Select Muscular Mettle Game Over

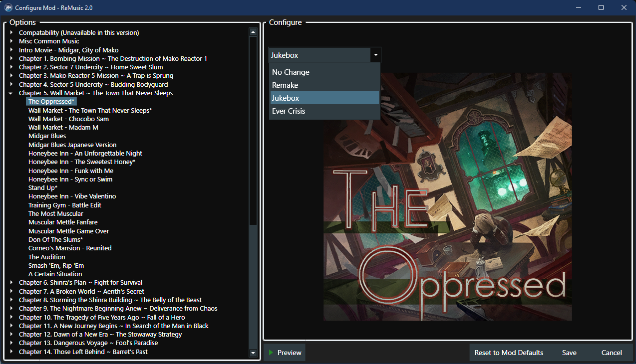[x=69, y=231]
